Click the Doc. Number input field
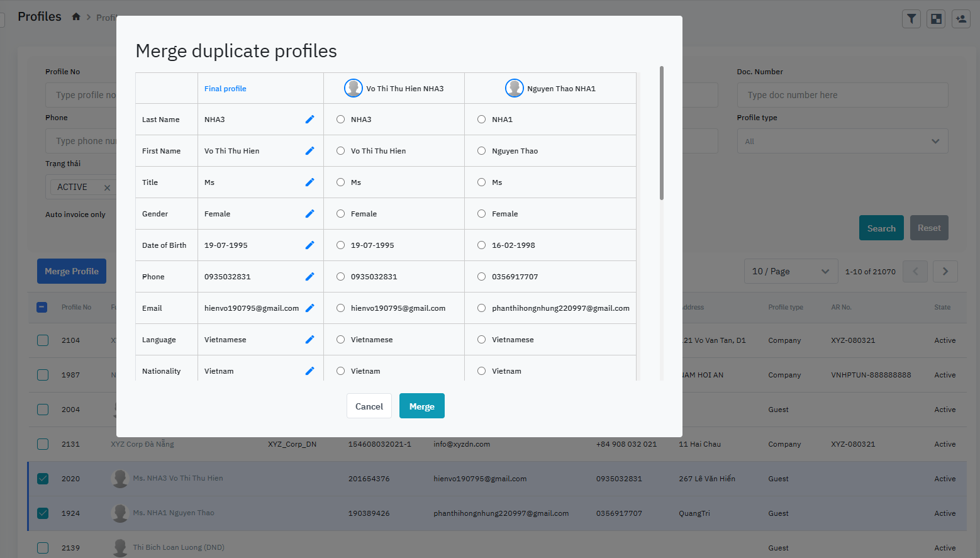Viewport: 980px width, 558px height. pos(842,95)
